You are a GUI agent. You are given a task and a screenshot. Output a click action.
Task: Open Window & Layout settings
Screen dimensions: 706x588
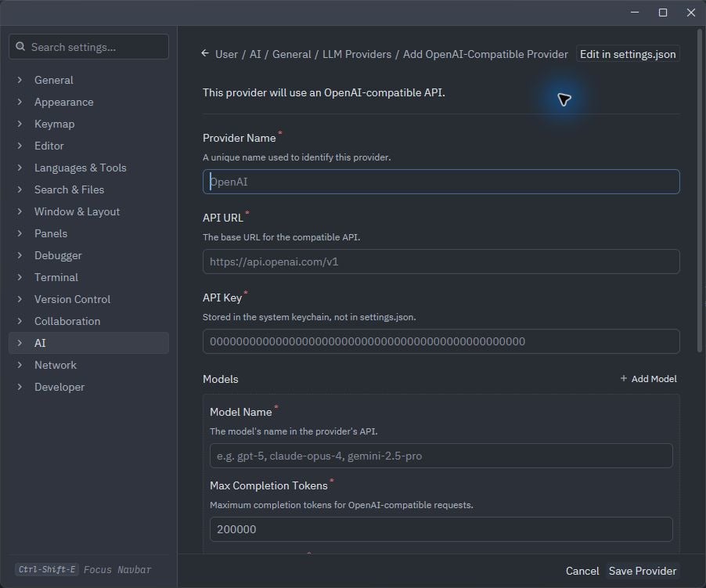coord(88,211)
